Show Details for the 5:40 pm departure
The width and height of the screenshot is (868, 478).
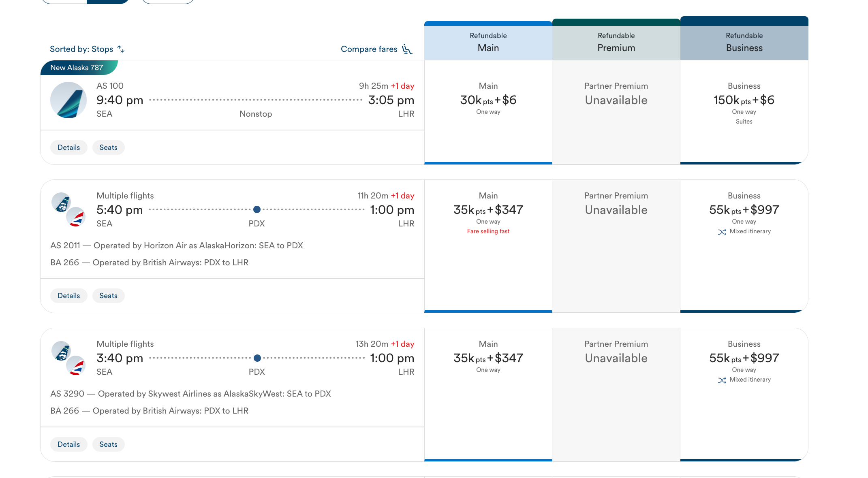click(69, 296)
